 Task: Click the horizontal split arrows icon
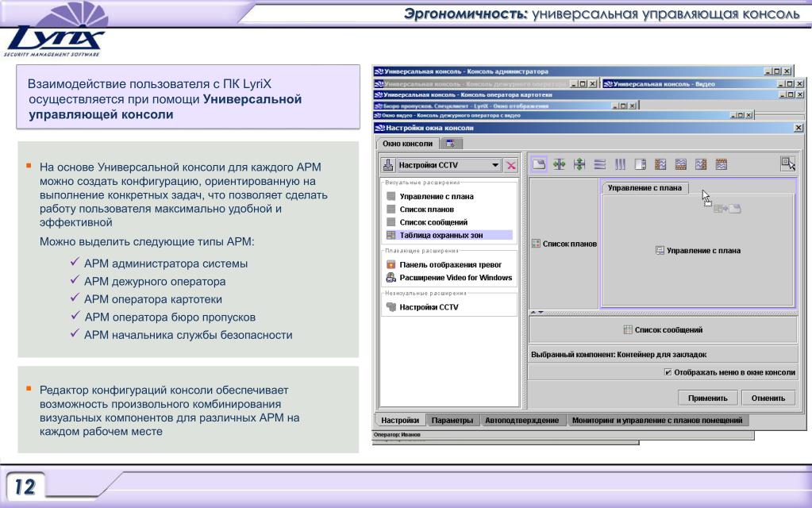(x=560, y=164)
